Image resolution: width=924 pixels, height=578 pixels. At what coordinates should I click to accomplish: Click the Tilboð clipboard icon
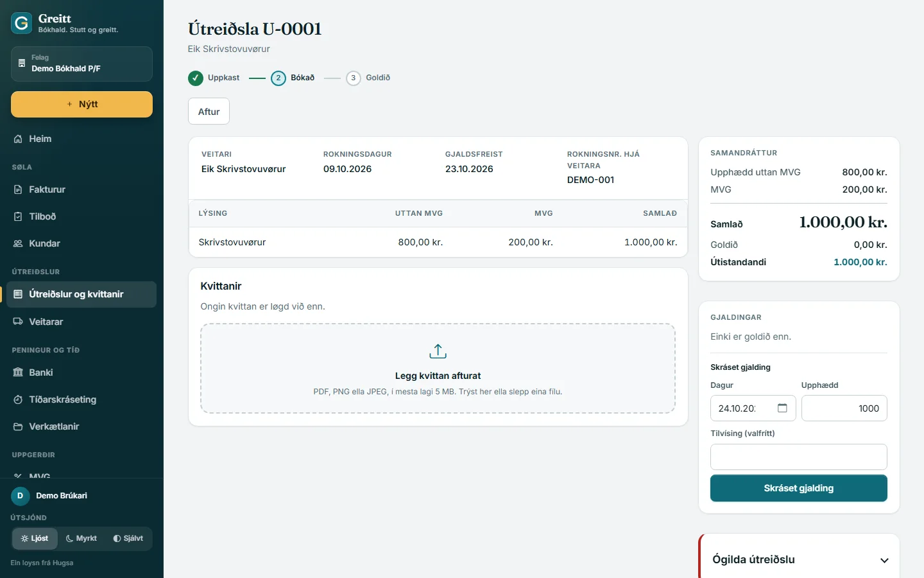pyautogui.click(x=18, y=216)
